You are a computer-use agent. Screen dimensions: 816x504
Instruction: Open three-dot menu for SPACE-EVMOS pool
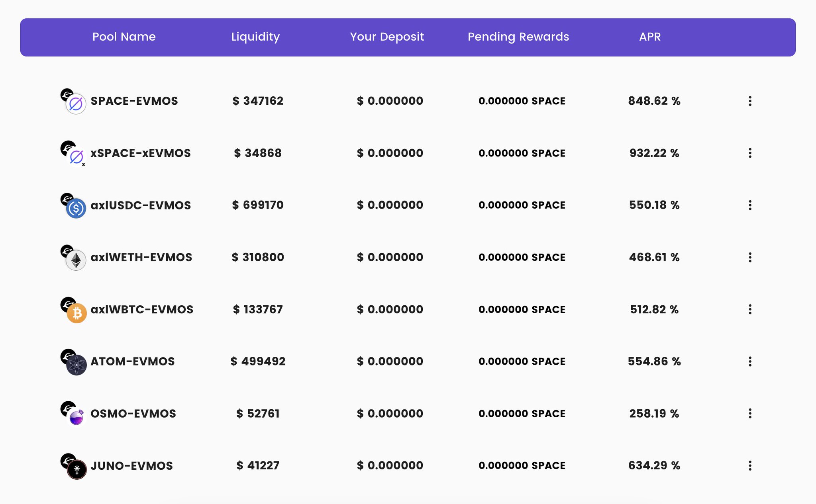tap(750, 101)
